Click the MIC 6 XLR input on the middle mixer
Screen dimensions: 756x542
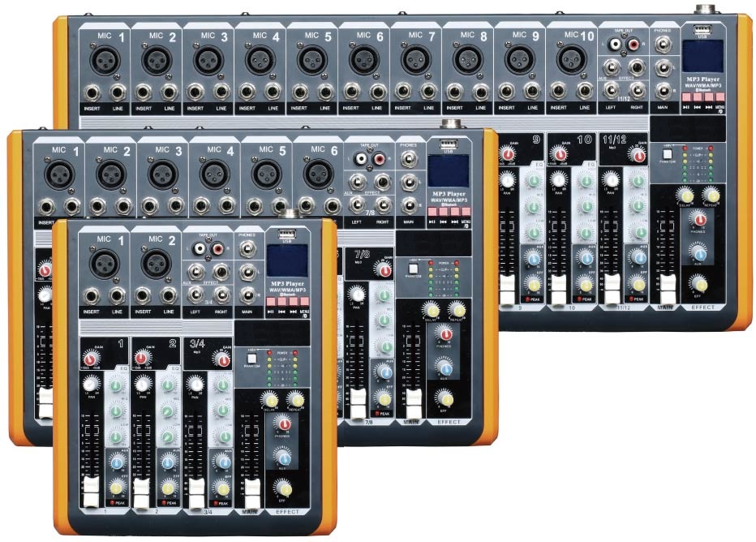(x=318, y=174)
